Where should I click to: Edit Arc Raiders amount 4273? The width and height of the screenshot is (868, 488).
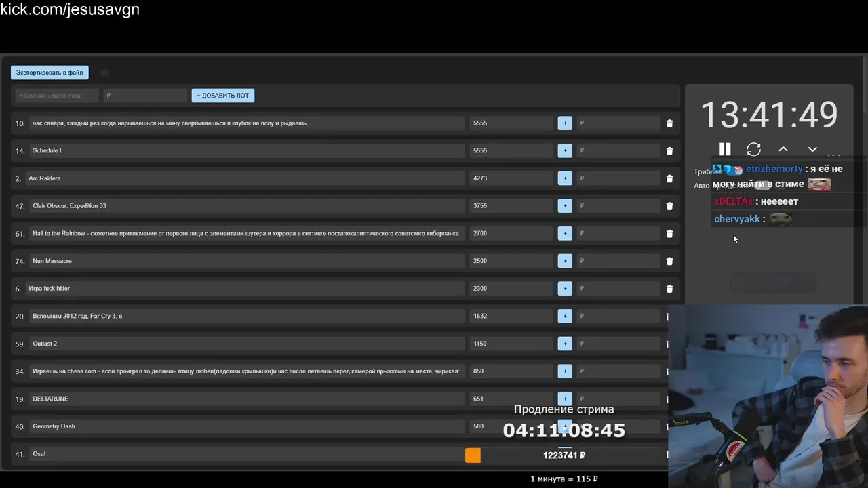coord(511,178)
